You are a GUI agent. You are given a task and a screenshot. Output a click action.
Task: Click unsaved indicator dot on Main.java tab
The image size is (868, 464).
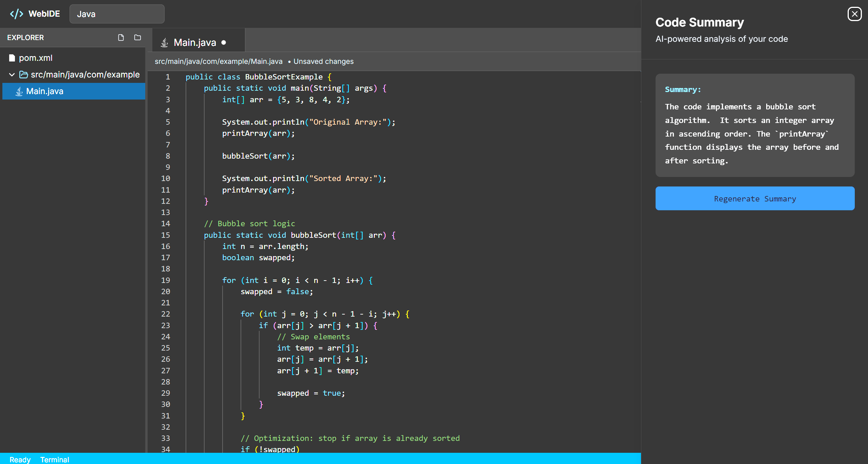[224, 42]
